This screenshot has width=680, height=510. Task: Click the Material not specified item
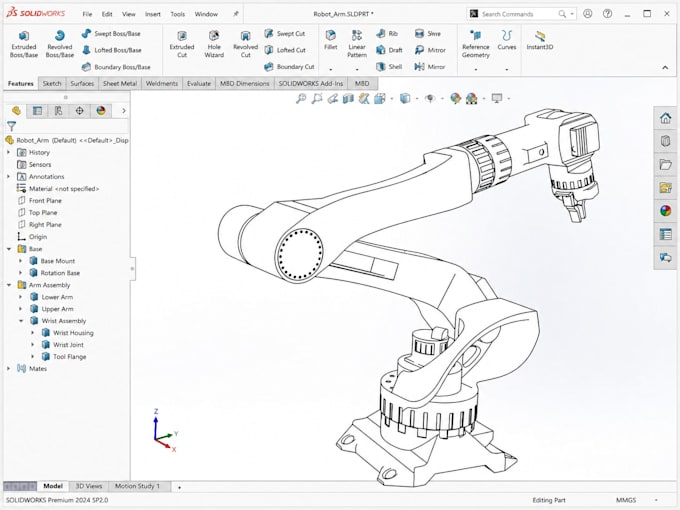point(58,189)
